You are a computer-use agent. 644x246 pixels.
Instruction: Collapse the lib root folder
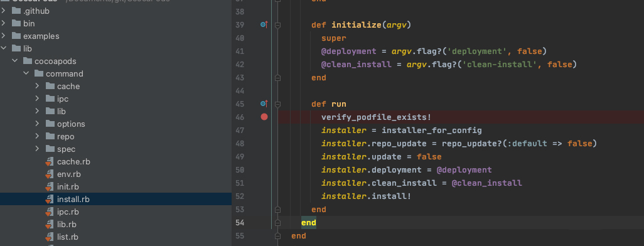tap(4, 48)
